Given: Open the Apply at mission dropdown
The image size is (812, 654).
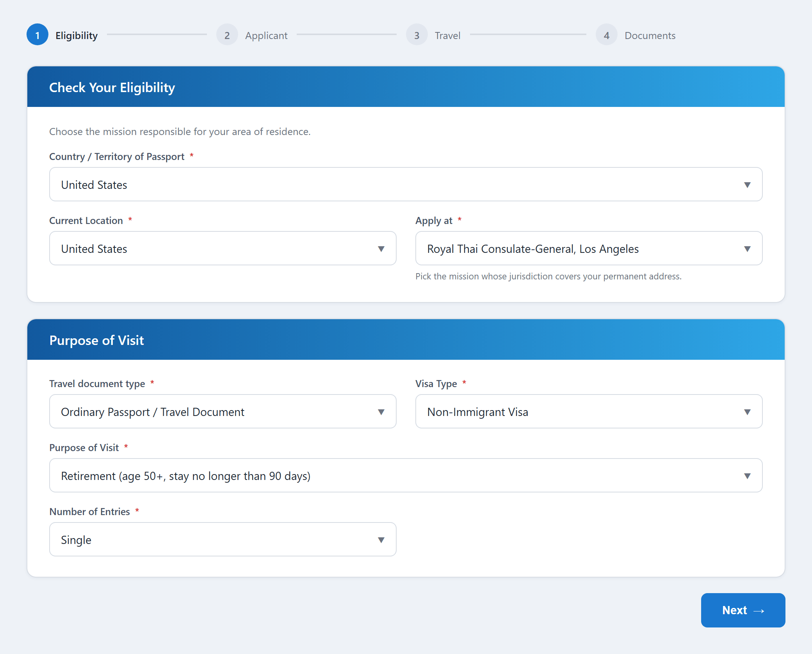Looking at the screenshot, I should 589,248.
